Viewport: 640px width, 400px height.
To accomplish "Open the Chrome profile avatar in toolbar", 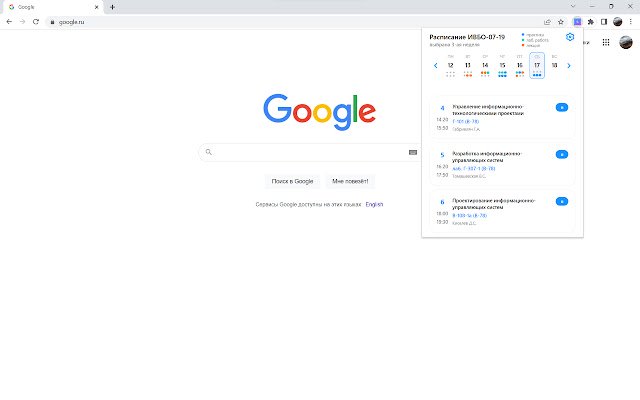I will click(x=618, y=22).
